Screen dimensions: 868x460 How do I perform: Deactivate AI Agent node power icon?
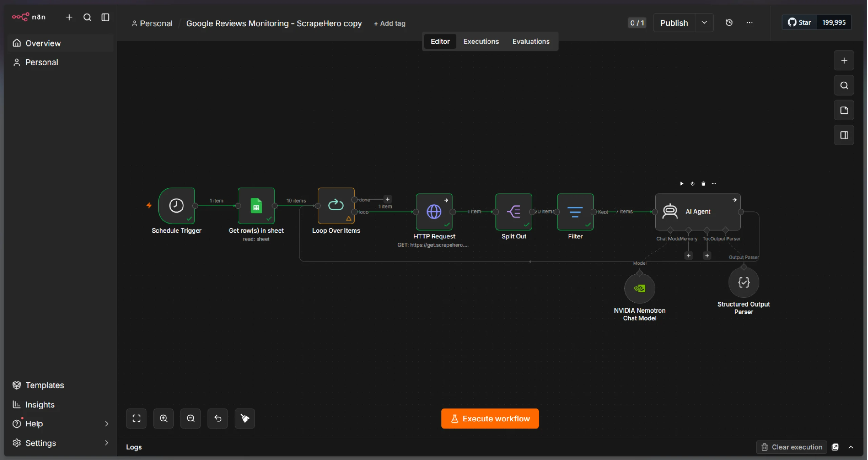(692, 184)
